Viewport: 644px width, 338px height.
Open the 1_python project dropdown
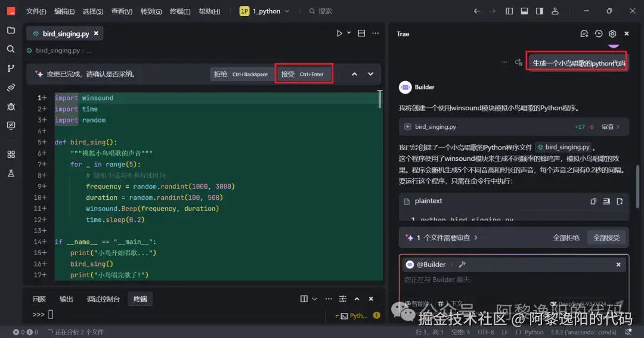pyautogui.click(x=265, y=11)
